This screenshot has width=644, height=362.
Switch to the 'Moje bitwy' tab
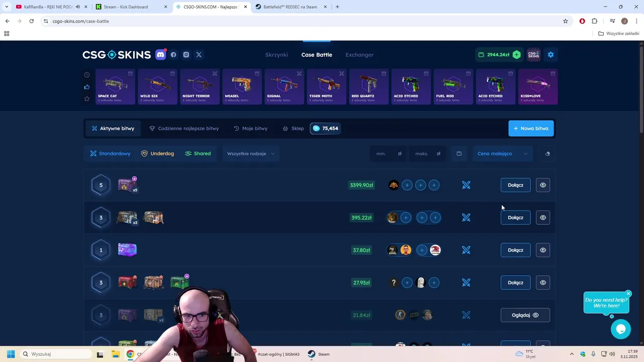[251, 129]
